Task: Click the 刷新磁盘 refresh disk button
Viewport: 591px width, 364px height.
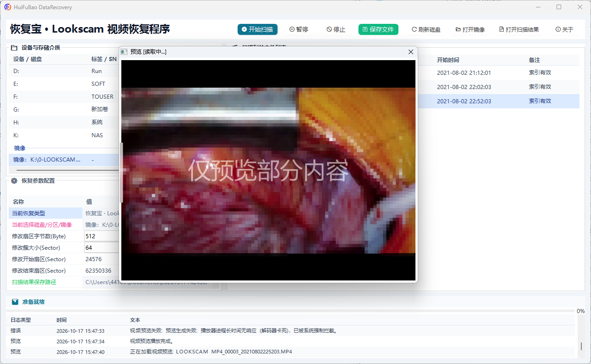Action: pyautogui.click(x=426, y=29)
